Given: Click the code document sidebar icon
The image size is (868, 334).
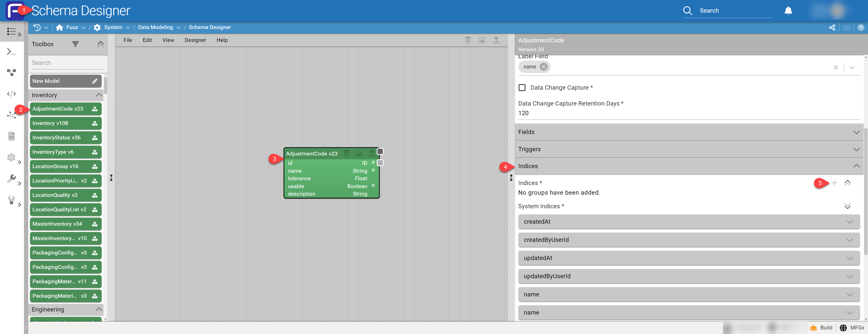Looking at the screenshot, I should coord(11,136).
